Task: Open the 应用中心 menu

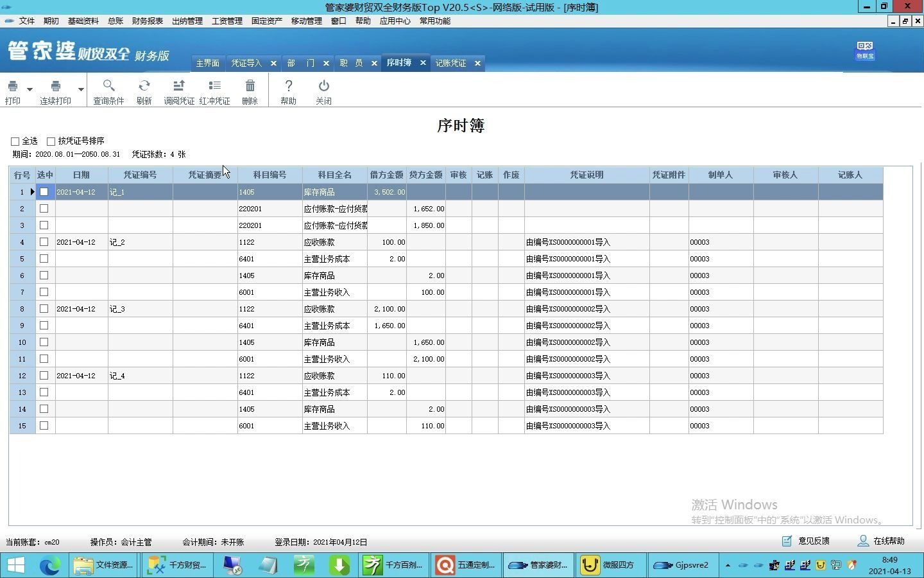Action: pyautogui.click(x=395, y=21)
